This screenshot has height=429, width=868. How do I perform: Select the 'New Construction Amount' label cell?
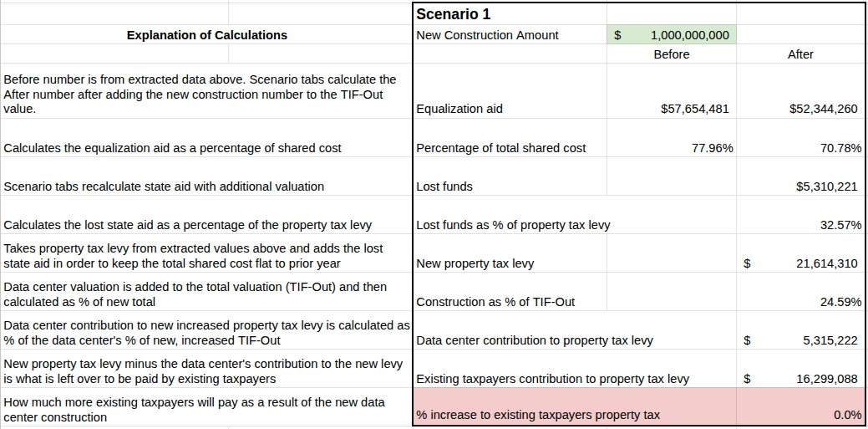(x=510, y=35)
